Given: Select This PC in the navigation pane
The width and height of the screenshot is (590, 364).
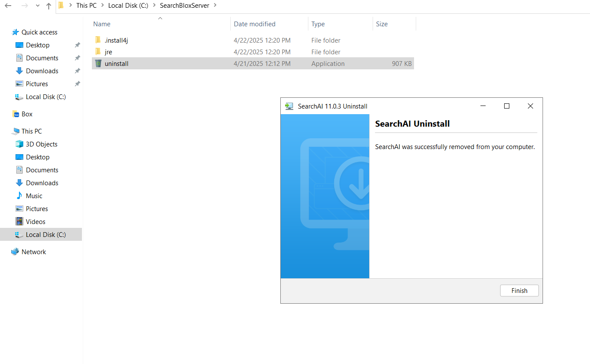Looking at the screenshot, I should pyautogui.click(x=31, y=131).
